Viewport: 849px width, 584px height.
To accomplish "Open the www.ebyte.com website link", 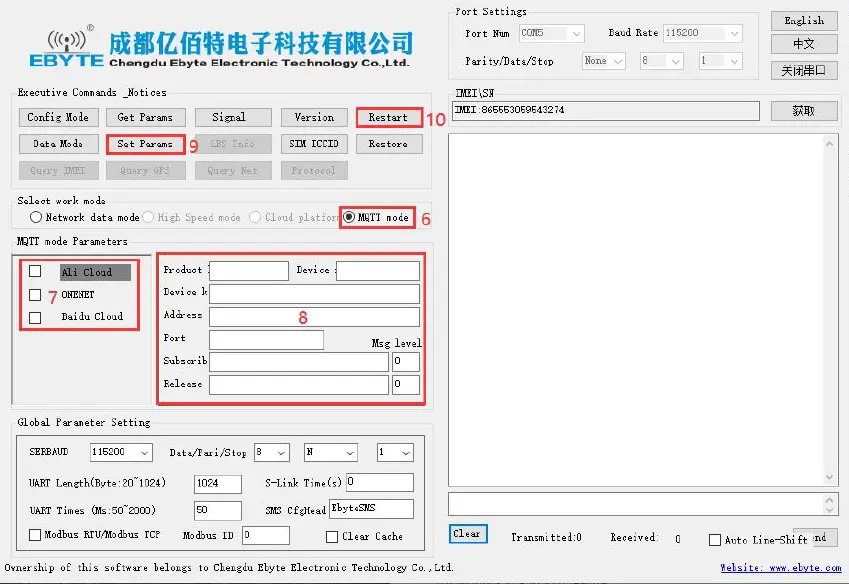I will [781, 567].
